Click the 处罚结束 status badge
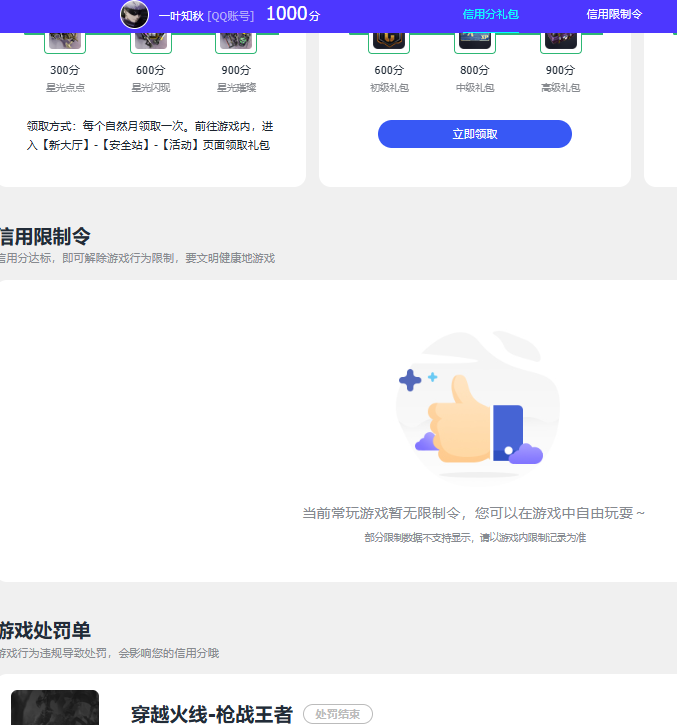 (x=338, y=714)
